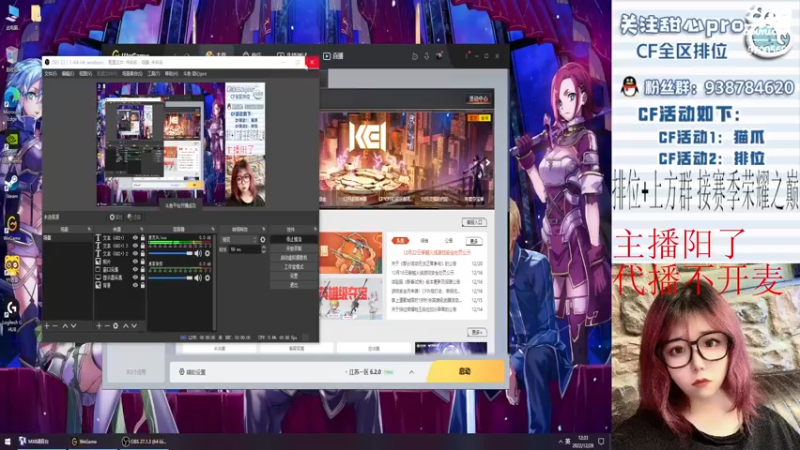Switch to OBS 27.1.3 taskbar button
800x450 pixels.
click(143, 441)
